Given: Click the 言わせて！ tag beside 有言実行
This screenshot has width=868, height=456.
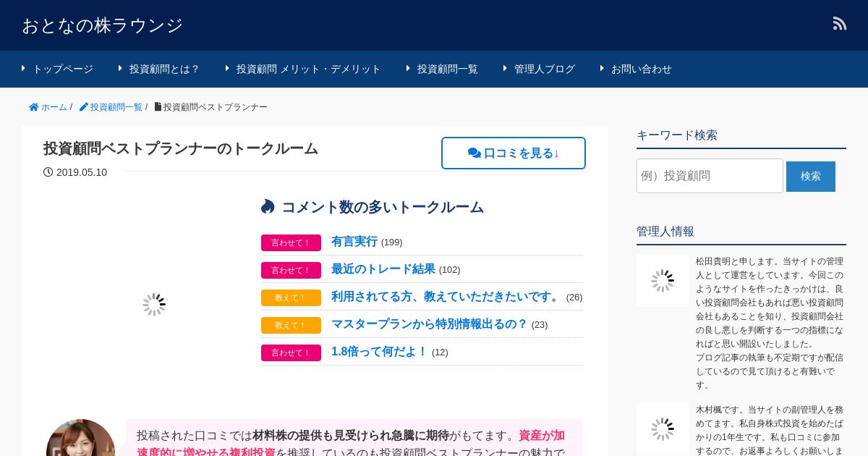Looking at the screenshot, I should point(291,242).
